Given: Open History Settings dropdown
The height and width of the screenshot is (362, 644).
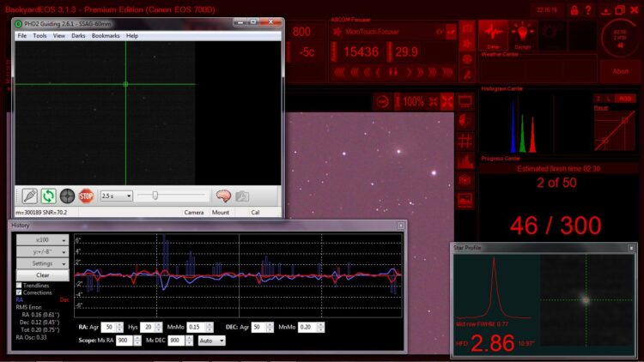Looking at the screenshot, I should [x=42, y=263].
